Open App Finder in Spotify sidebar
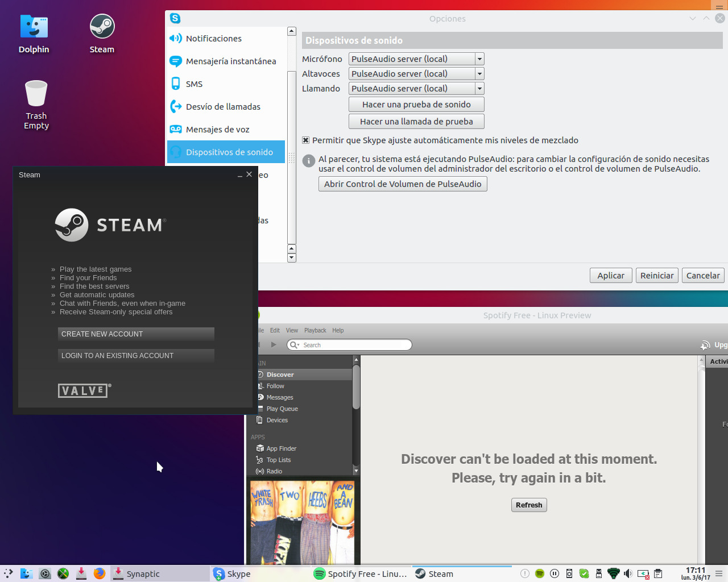 tap(300, 448)
